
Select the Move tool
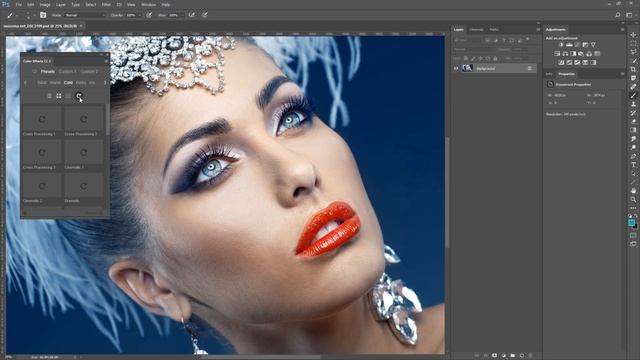633,35
